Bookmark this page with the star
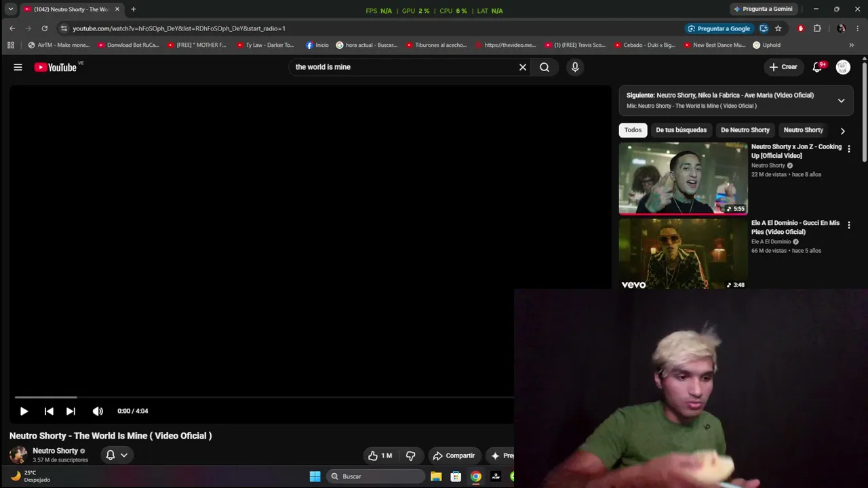Viewport: 868px width, 488px height. pyautogui.click(x=778, y=28)
